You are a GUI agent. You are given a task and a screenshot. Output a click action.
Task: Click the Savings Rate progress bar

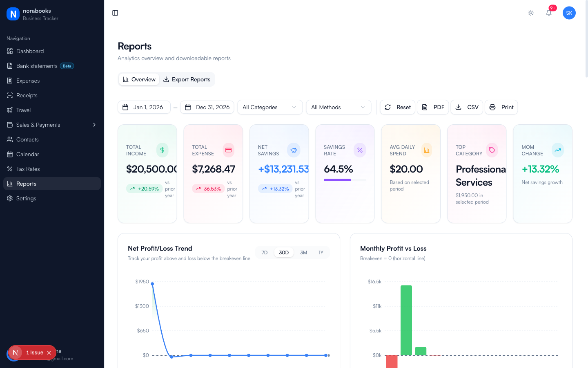(x=345, y=180)
